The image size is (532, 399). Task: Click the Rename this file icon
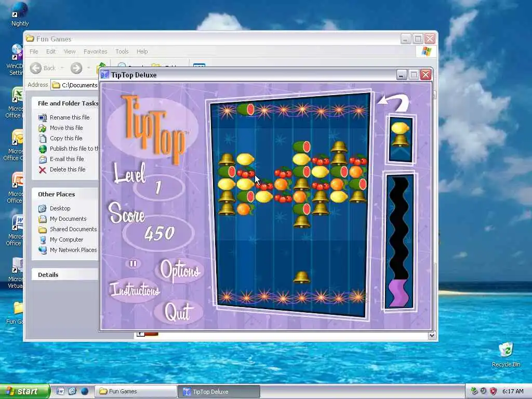point(43,118)
